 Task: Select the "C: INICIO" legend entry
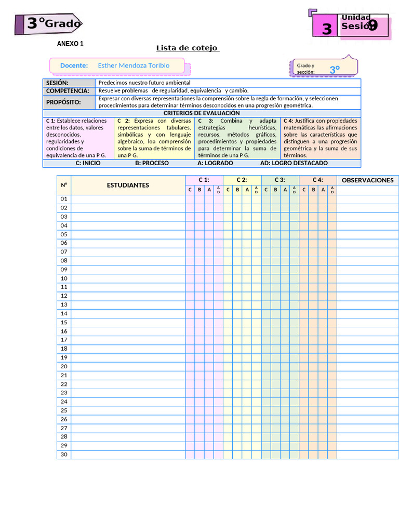(x=88, y=163)
